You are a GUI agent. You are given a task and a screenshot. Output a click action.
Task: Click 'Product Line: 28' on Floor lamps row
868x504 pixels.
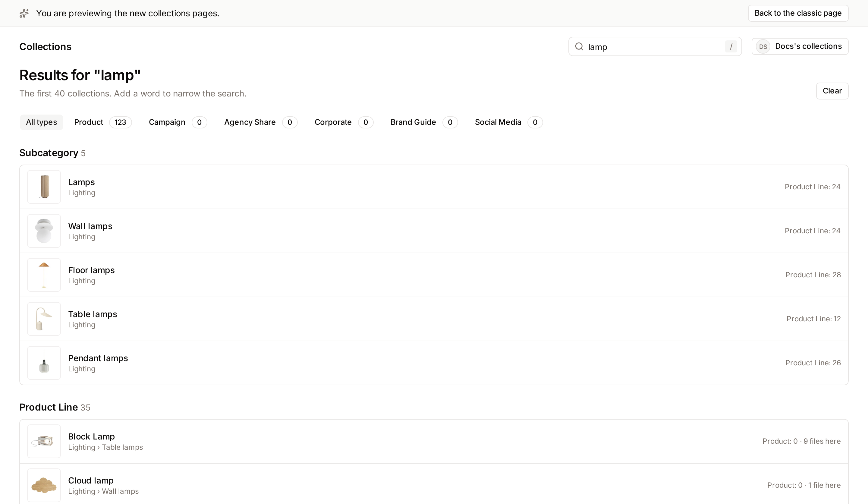click(x=813, y=275)
